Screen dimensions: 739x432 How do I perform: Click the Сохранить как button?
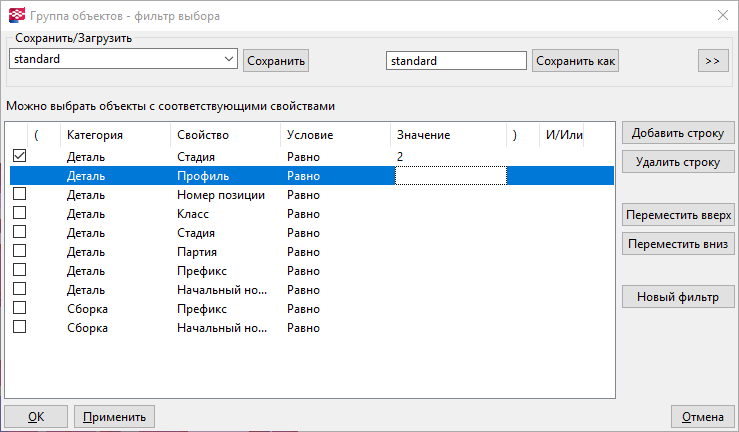[x=576, y=61]
